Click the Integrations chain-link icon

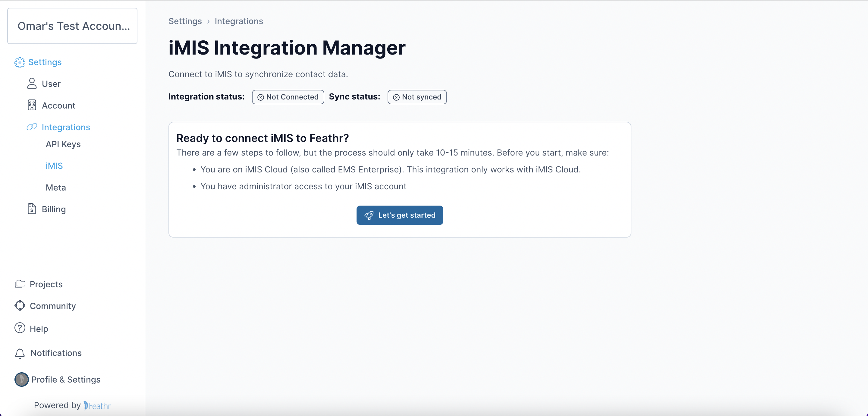click(32, 127)
